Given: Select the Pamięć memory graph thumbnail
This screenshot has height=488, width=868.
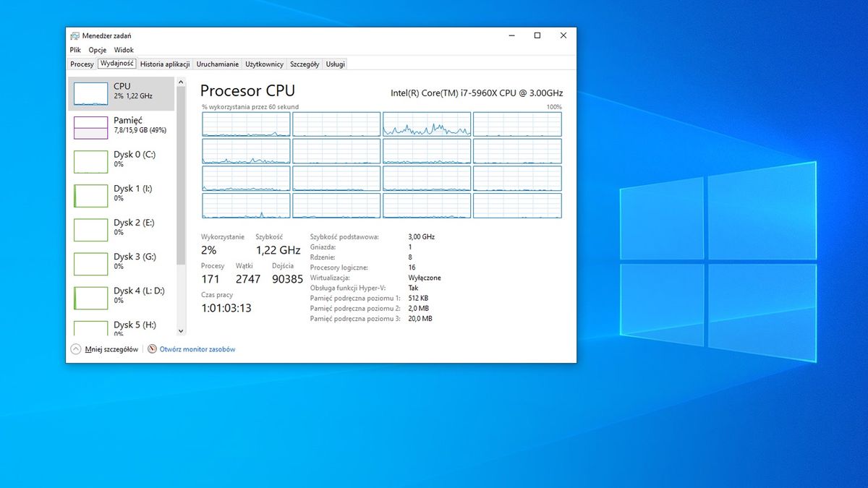Looking at the screenshot, I should click(90, 127).
